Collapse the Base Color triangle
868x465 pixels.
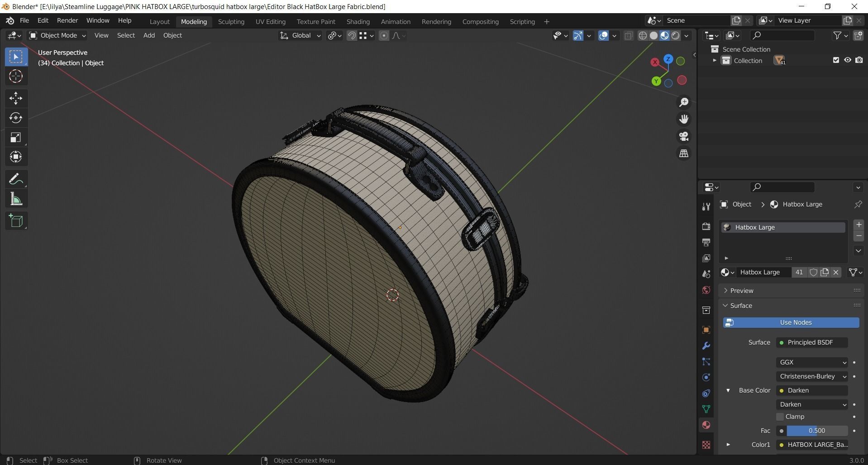tap(728, 390)
